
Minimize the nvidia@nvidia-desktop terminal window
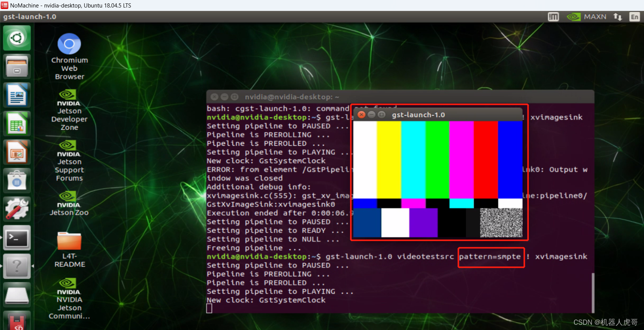pyautogui.click(x=224, y=97)
